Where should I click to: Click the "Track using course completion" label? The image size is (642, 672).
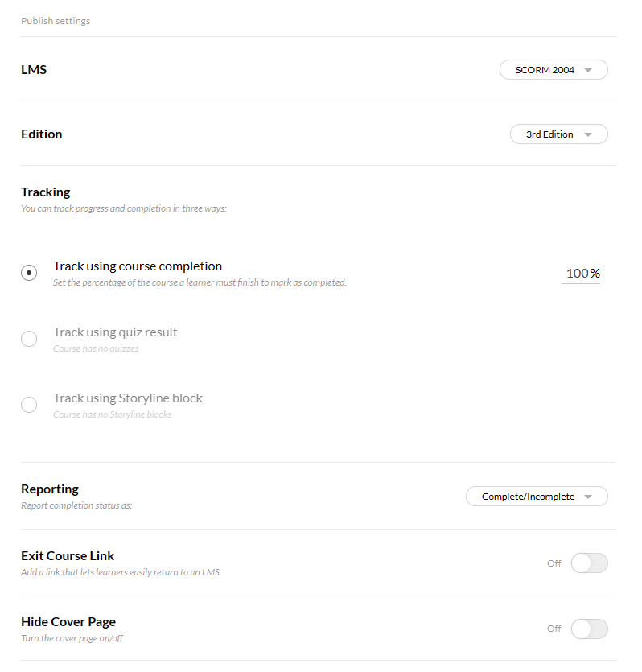138,266
